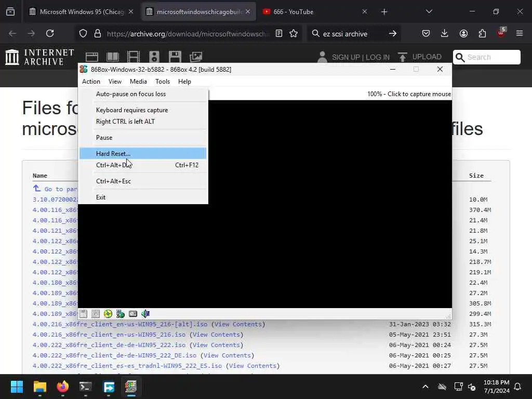This screenshot has height=399, width=532.
Task: Choose Hard Reset from Action menu
Action: point(143,153)
